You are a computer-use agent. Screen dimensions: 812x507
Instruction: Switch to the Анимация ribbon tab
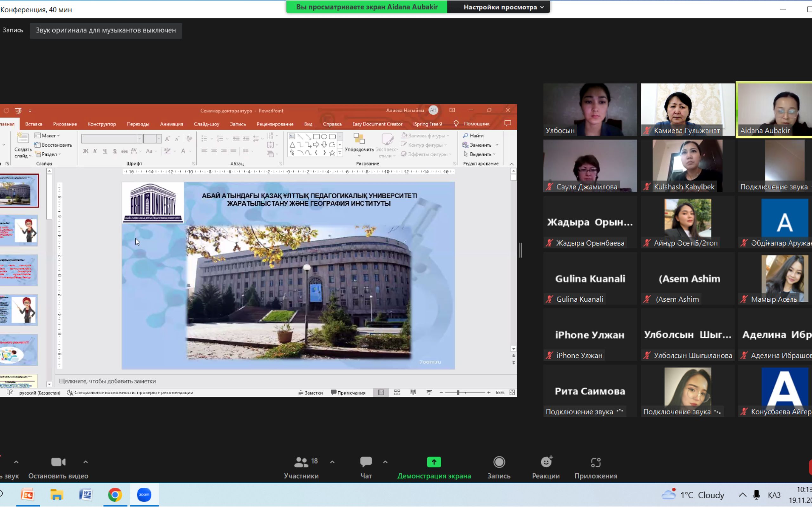(x=172, y=124)
